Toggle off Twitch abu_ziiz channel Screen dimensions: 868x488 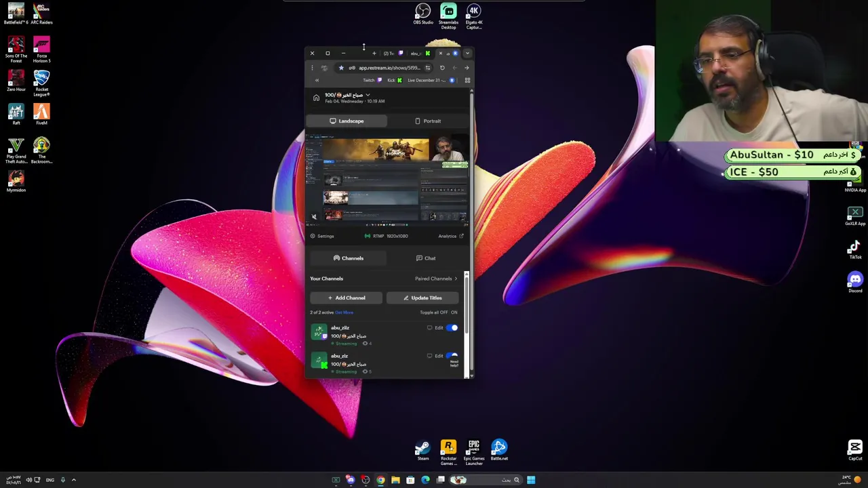(x=452, y=328)
